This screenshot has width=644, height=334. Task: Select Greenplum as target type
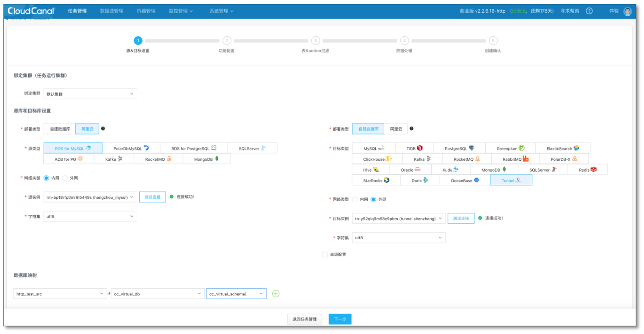click(x=510, y=148)
